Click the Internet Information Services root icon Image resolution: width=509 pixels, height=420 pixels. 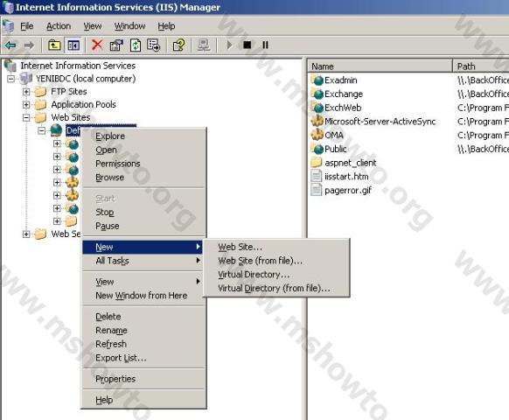pyautogui.click(x=10, y=66)
